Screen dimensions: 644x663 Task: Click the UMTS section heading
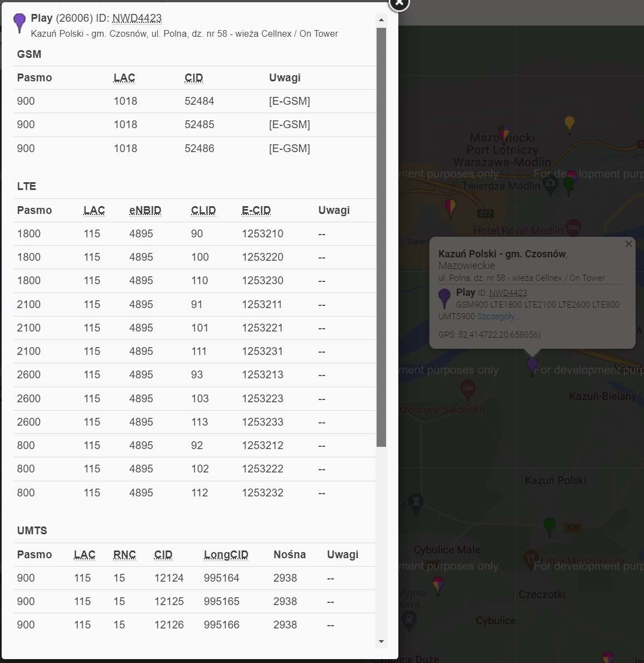coord(32,530)
